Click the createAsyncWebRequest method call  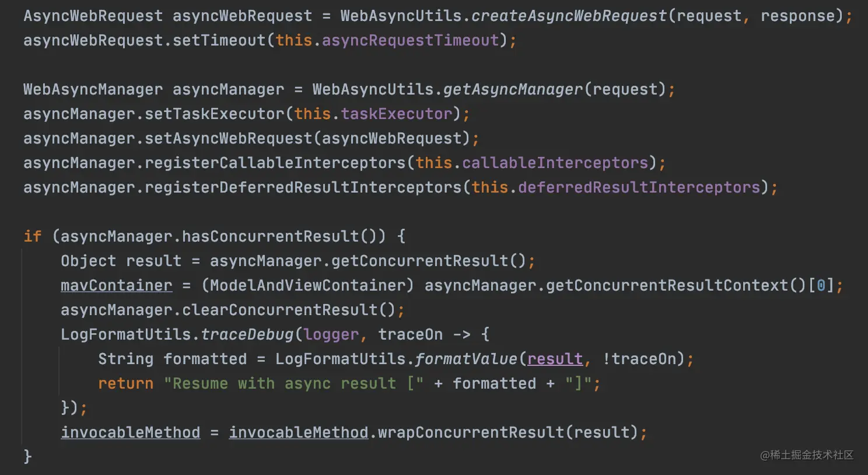[569, 16]
